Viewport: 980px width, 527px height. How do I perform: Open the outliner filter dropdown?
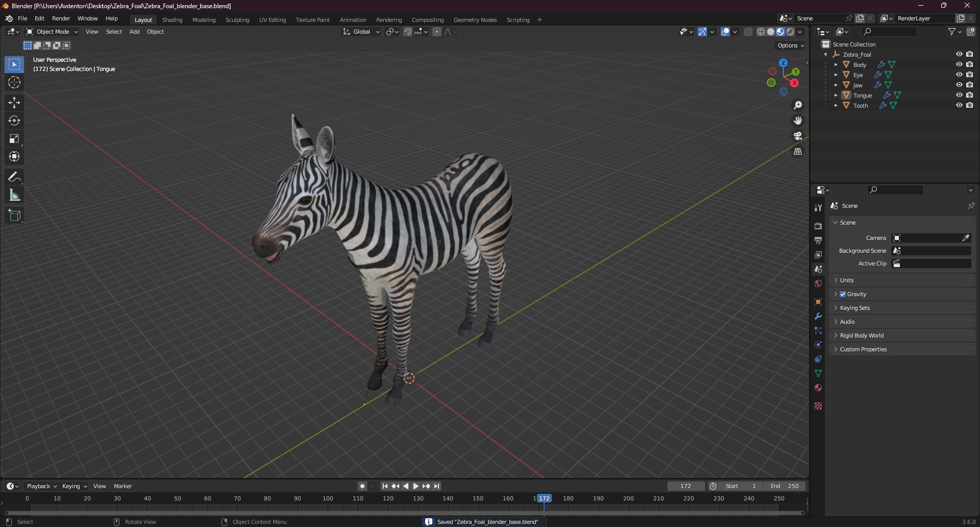coord(954,32)
